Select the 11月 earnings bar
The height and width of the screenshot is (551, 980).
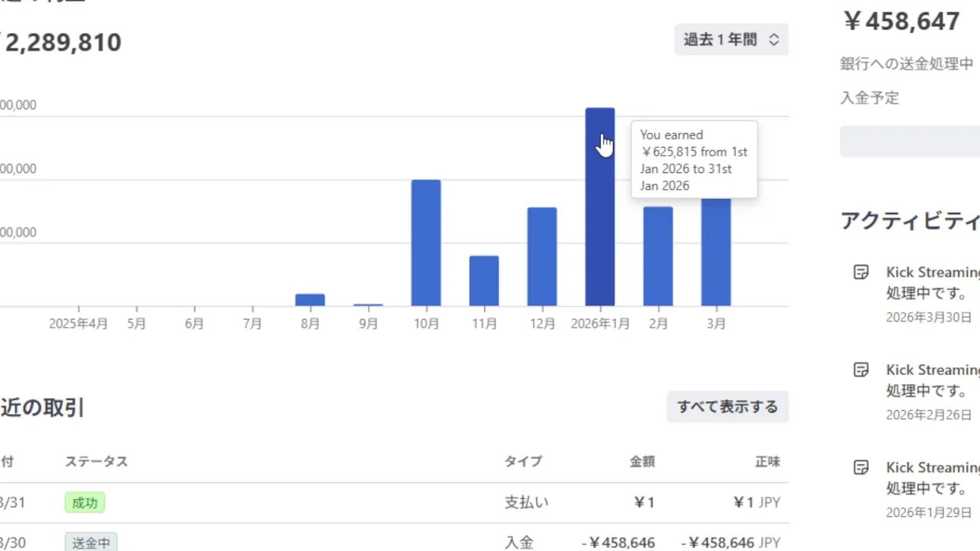(x=484, y=281)
